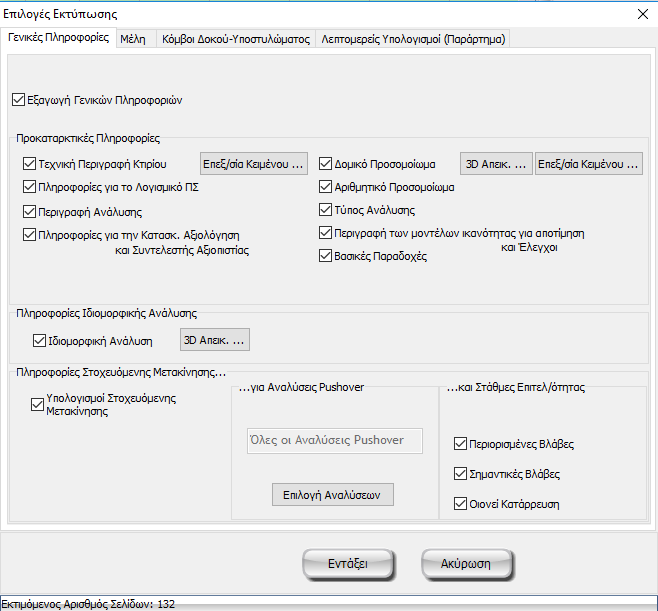Toggle the Εξαγωγή Γενικών Πληροφοριών checkbox
Viewport: 658px width, 611px height.
pyautogui.click(x=19, y=100)
